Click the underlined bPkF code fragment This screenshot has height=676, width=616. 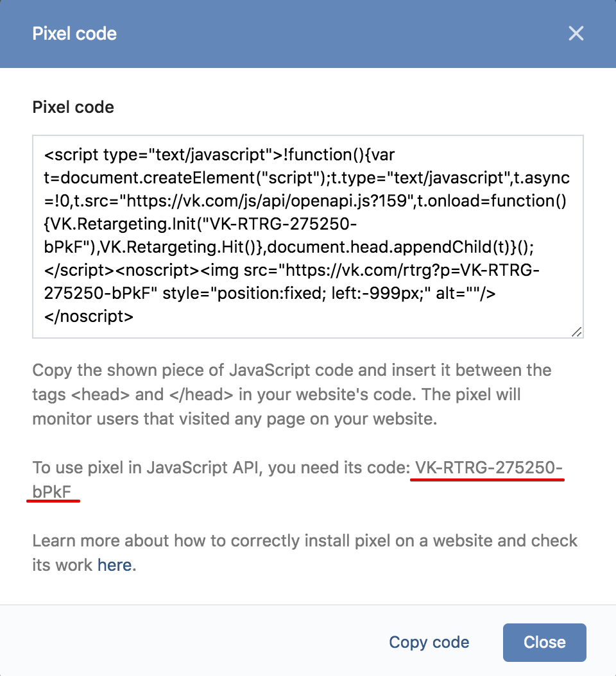point(51,491)
